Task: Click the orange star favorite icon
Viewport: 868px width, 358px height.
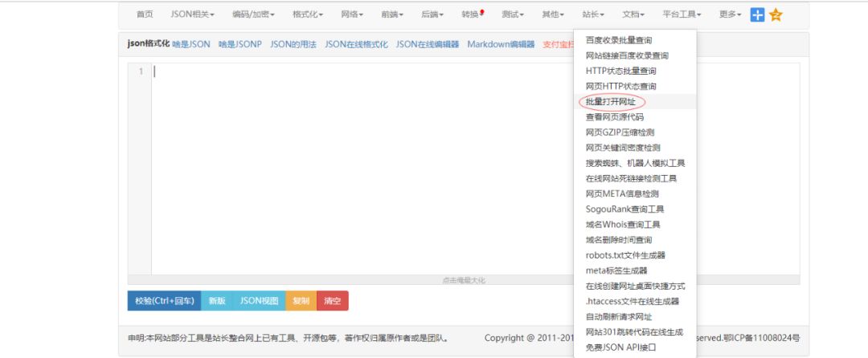Action: pos(776,15)
